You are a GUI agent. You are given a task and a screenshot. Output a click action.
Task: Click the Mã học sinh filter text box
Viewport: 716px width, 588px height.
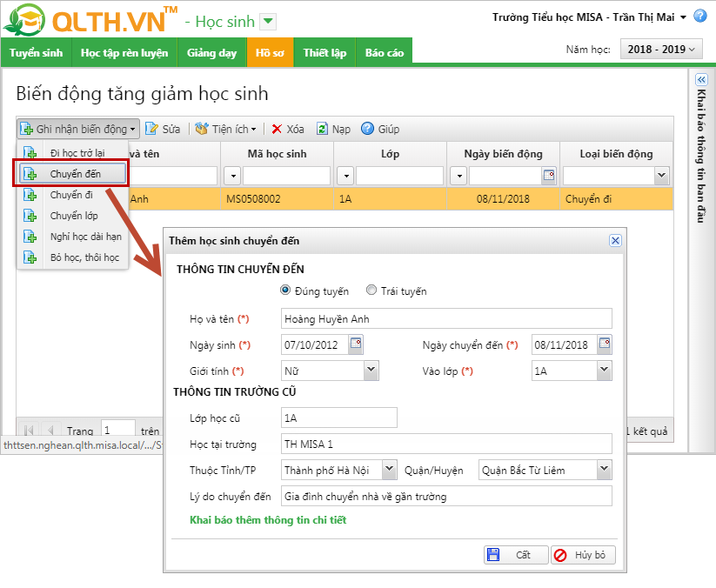tap(286, 176)
